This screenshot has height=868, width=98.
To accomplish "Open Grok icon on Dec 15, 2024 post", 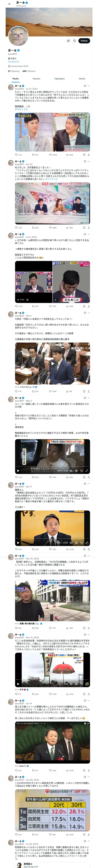I will [x=84, y=635].
